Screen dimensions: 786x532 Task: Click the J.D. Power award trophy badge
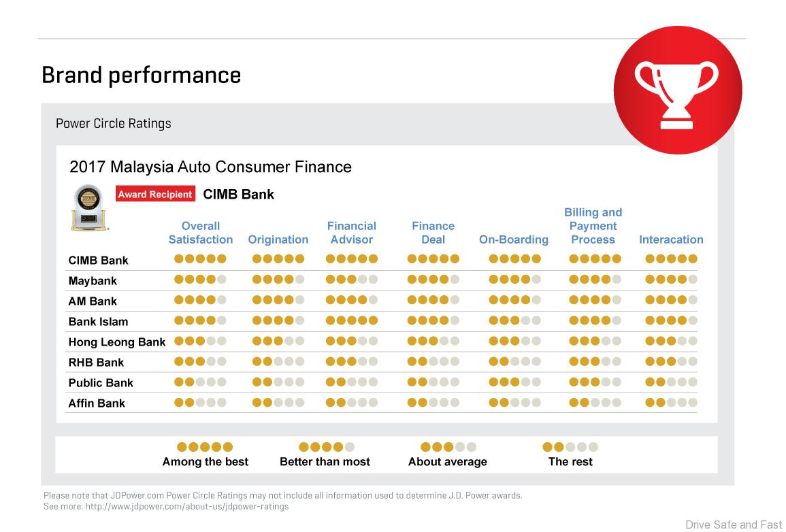[x=89, y=207]
